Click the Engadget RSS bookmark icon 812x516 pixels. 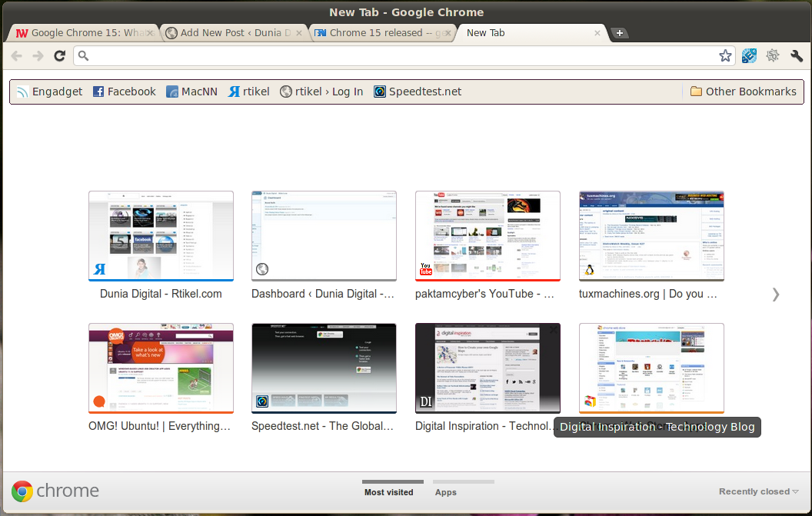click(22, 92)
